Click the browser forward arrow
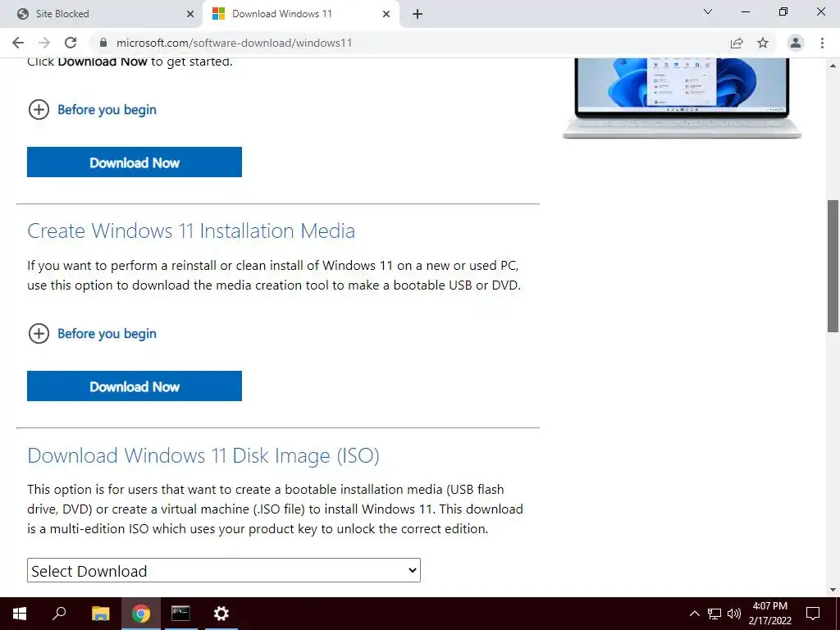The height and width of the screenshot is (630, 840). 44,43
